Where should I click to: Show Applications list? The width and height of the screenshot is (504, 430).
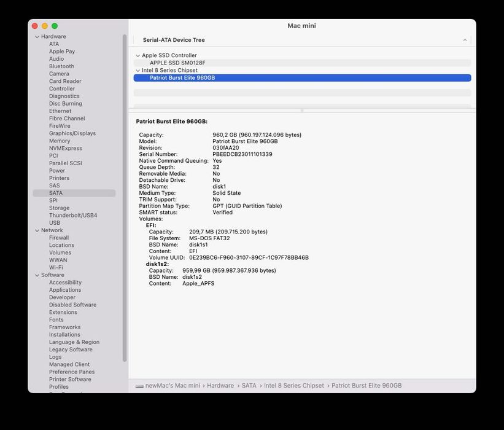pyautogui.click(x=65, y=290)
